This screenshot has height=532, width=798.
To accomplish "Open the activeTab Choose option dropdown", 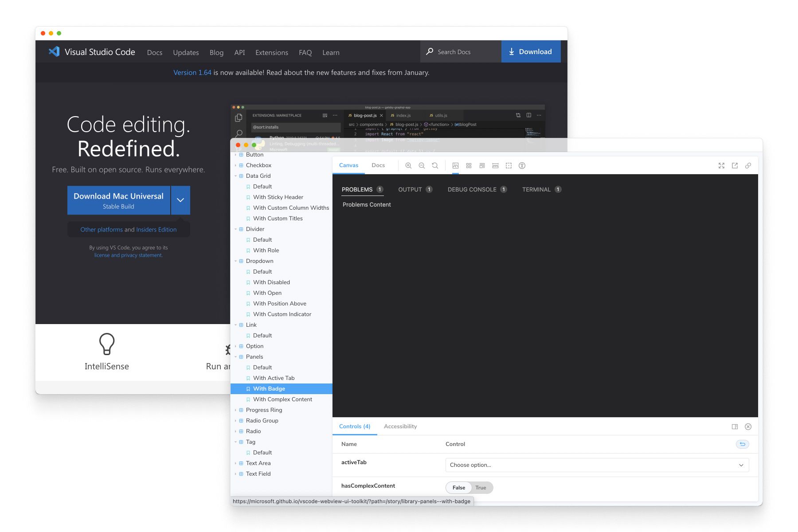I will tap(597, 465).
